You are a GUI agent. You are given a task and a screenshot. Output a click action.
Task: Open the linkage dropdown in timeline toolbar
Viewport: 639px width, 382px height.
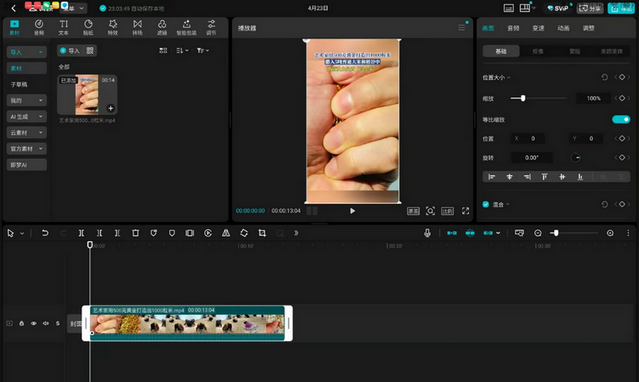[x=498, y=233]
